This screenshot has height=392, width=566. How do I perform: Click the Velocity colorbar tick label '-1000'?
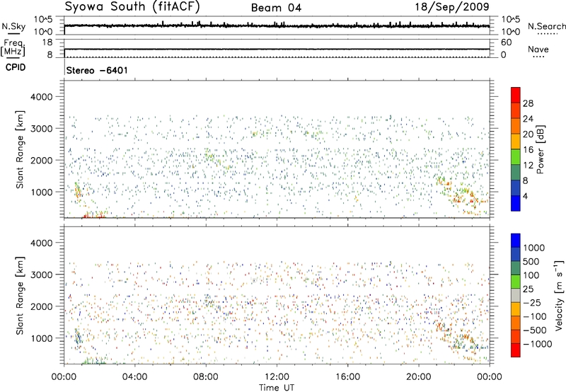pyautogui.click(x=538, y=344)
